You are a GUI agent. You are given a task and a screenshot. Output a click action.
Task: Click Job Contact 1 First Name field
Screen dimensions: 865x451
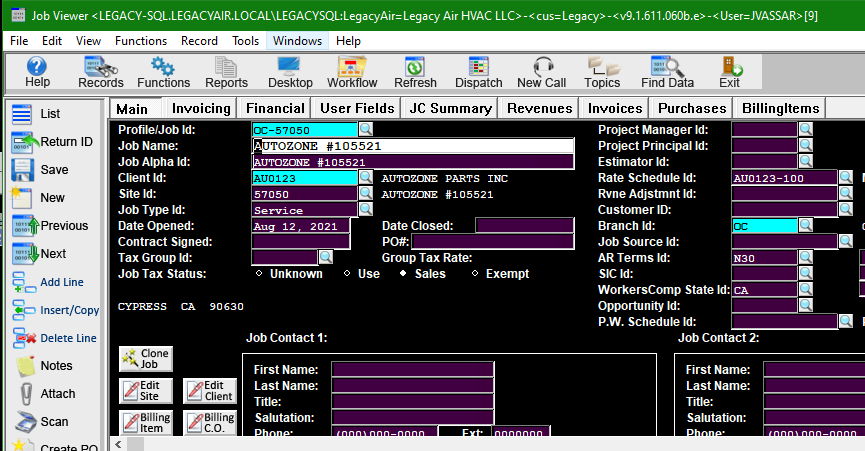click(413, 369)
